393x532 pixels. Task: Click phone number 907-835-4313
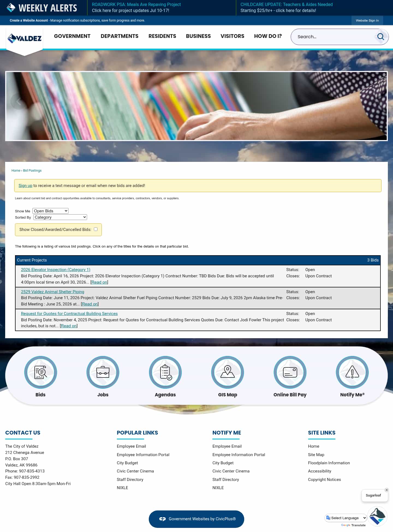(32, 471)
